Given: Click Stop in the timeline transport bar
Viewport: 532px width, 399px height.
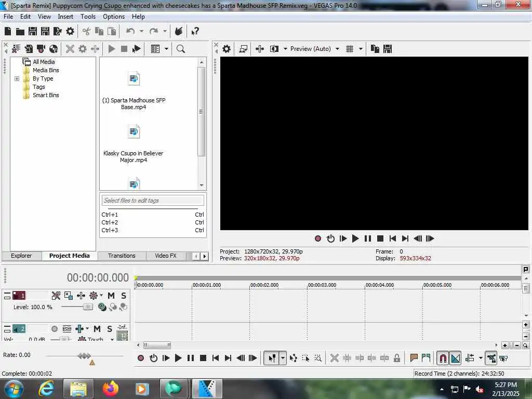Looking at the screenshot, I should point(203,358).
